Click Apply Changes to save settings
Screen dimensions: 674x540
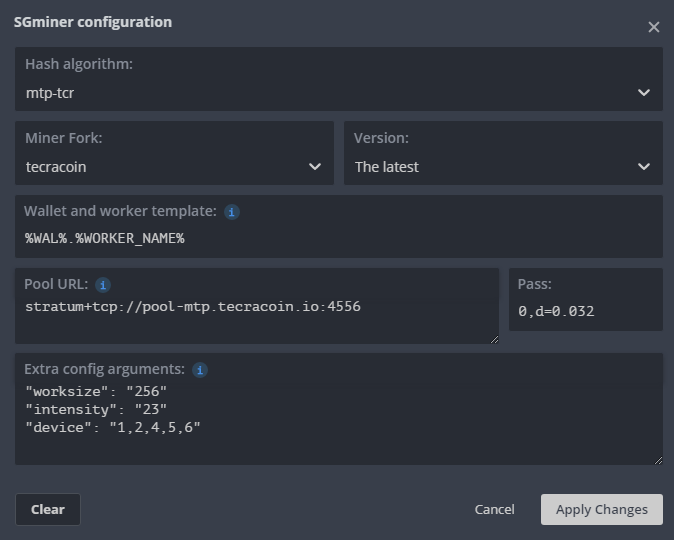pos(601,509)
